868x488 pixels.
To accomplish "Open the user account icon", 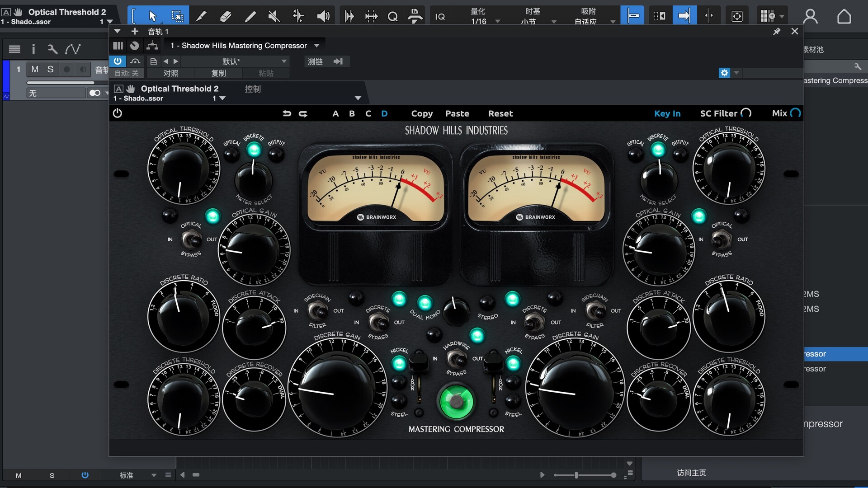I will (x=810, y=16).
